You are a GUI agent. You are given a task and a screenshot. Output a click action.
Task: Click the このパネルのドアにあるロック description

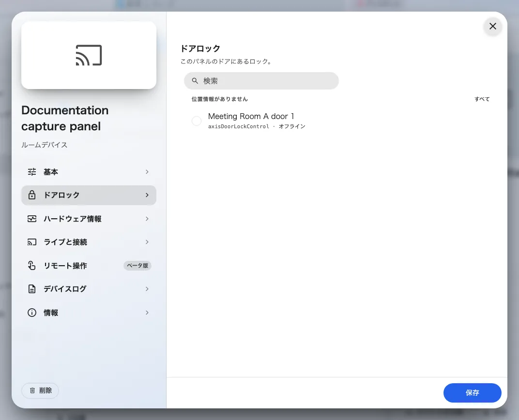tap(226, 61)
